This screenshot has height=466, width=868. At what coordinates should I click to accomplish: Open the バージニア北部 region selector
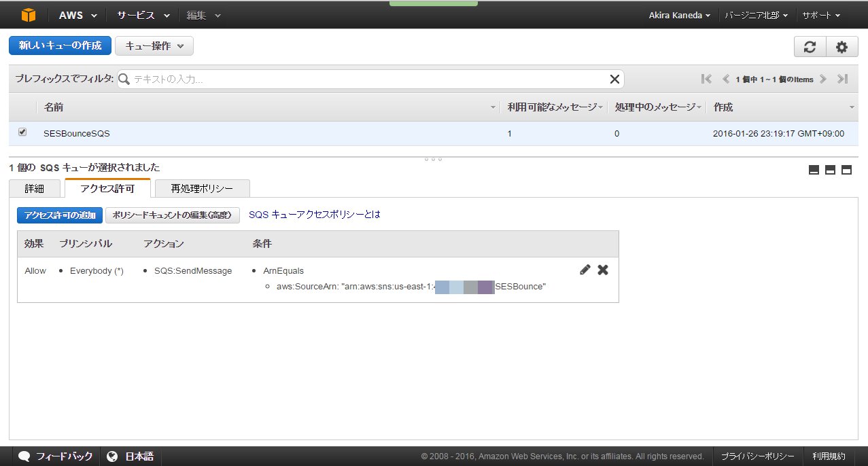757,15
